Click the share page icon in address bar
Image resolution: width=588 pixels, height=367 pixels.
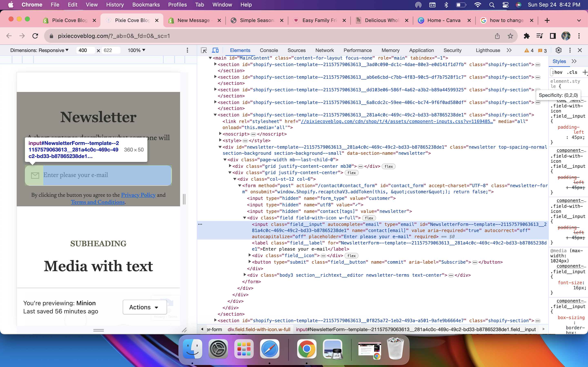(x=497, y=36)
